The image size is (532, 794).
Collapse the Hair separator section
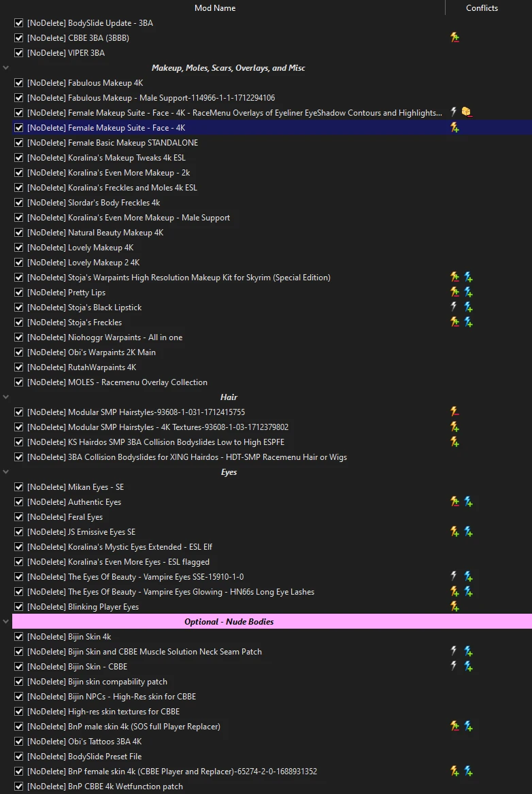coord(5,397)
